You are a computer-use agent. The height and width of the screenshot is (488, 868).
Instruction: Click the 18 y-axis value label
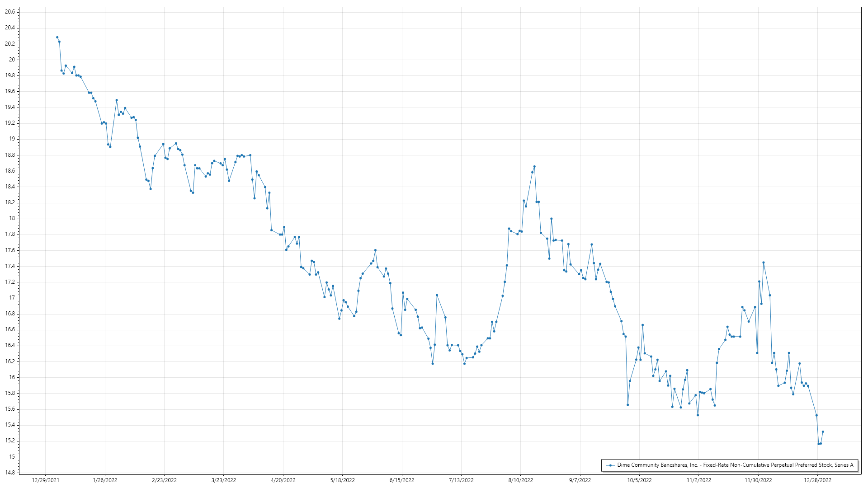coord(12,218)
